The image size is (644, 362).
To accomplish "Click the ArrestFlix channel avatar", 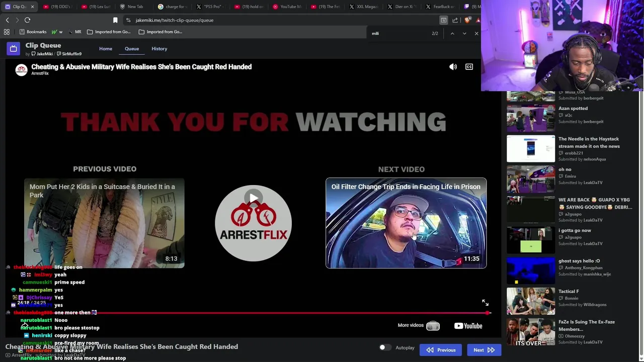I will (x=21, y=70).
